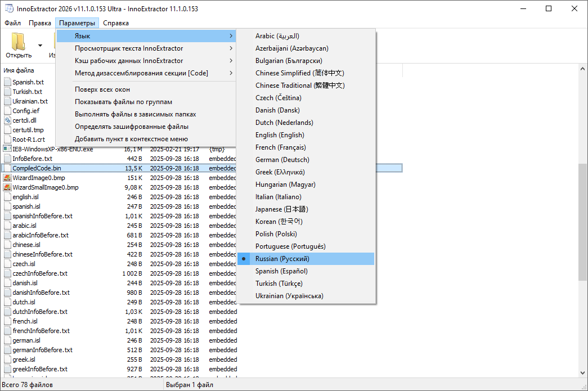Toggle the Поверх всех окон option
The image size is (588, 391).
pos(102,89)
